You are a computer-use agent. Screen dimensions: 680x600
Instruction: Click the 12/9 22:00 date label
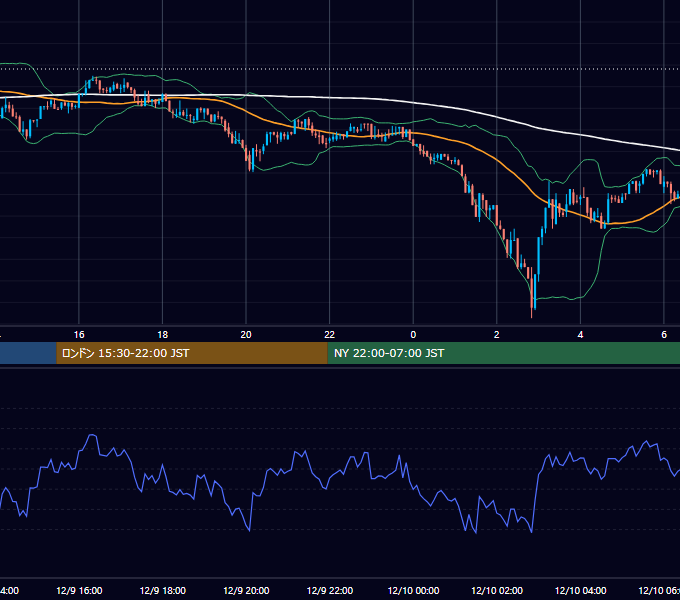point(330,590)
